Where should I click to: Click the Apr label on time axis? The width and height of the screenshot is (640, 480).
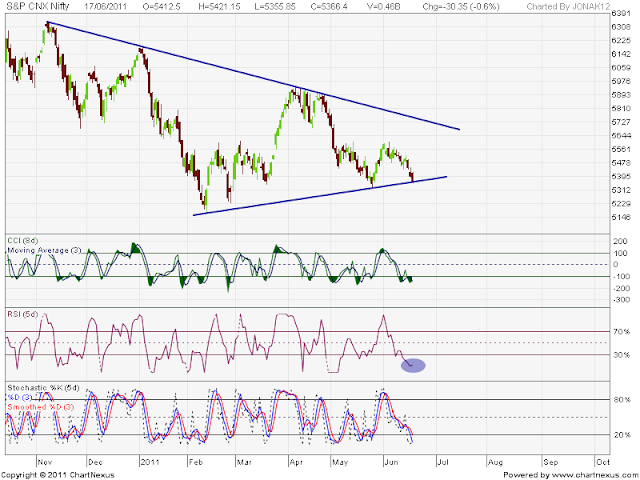(296, 462)
